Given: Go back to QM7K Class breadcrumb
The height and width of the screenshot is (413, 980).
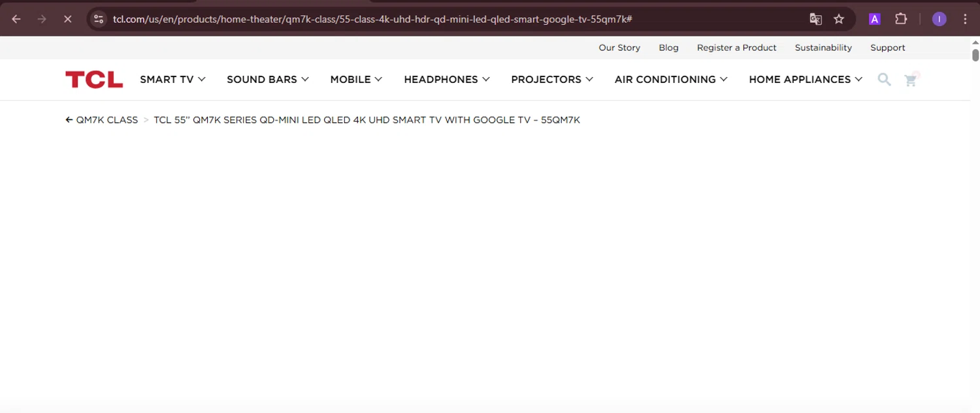Looking at the screenshot, I should coord(102,120).
